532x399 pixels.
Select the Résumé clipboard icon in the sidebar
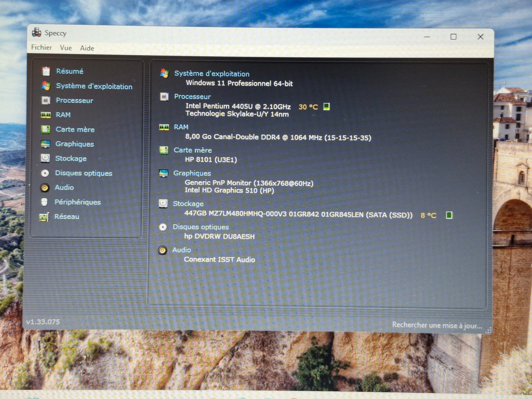click(x=46, y=70)
